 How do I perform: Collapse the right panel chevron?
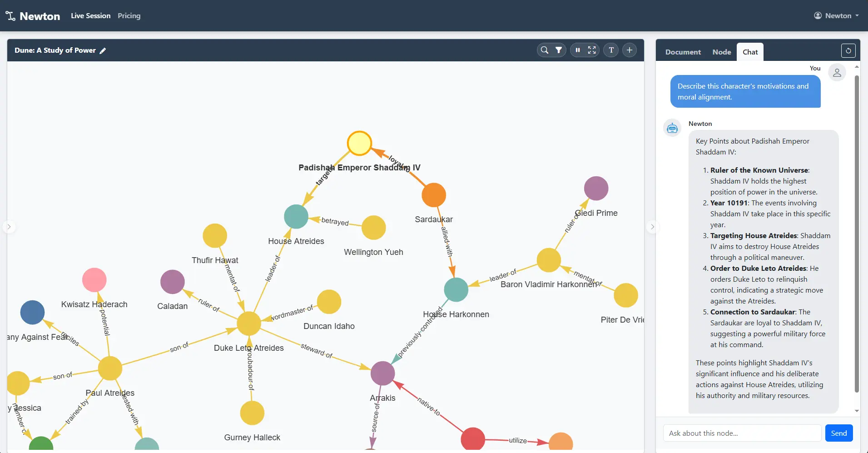[x=652, y=227]
